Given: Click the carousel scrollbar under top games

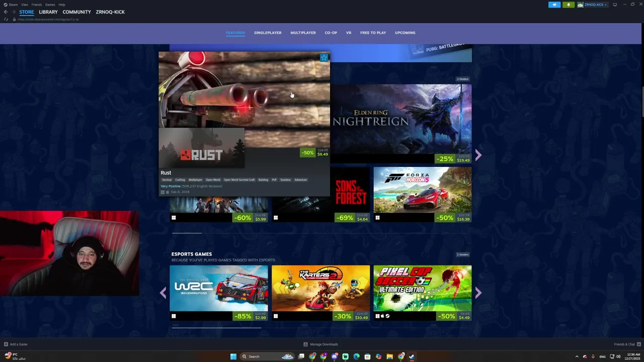Looking at the screenshot, I should pyautogui.click(x=187, y=233).
